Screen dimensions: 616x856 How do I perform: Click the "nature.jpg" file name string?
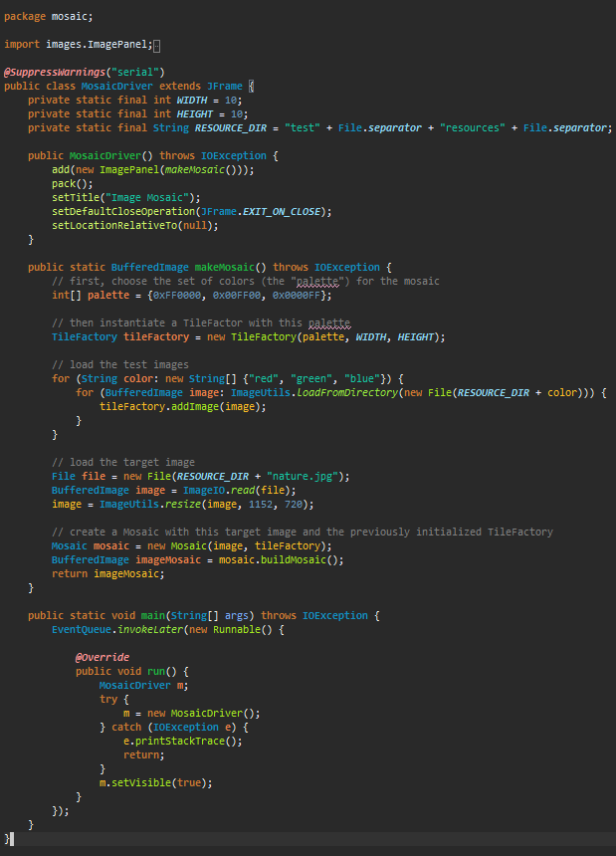(303, 477)
